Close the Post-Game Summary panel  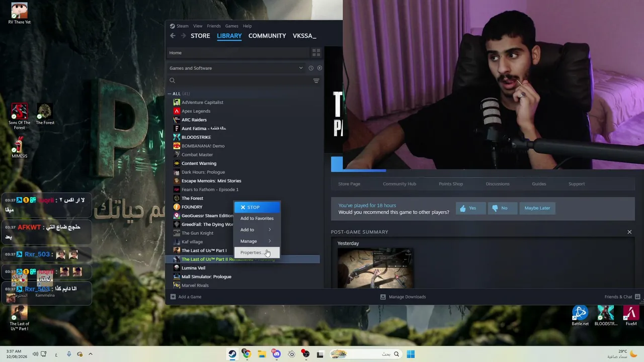tap(629, 232)
